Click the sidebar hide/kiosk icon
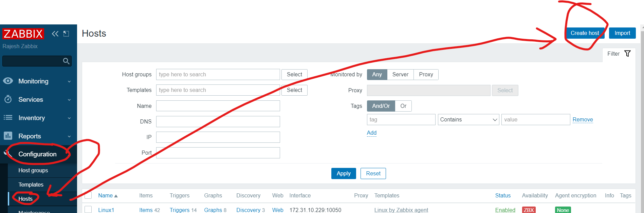The width and height of the screenshot is (644, 213). [x=66, y=34]
